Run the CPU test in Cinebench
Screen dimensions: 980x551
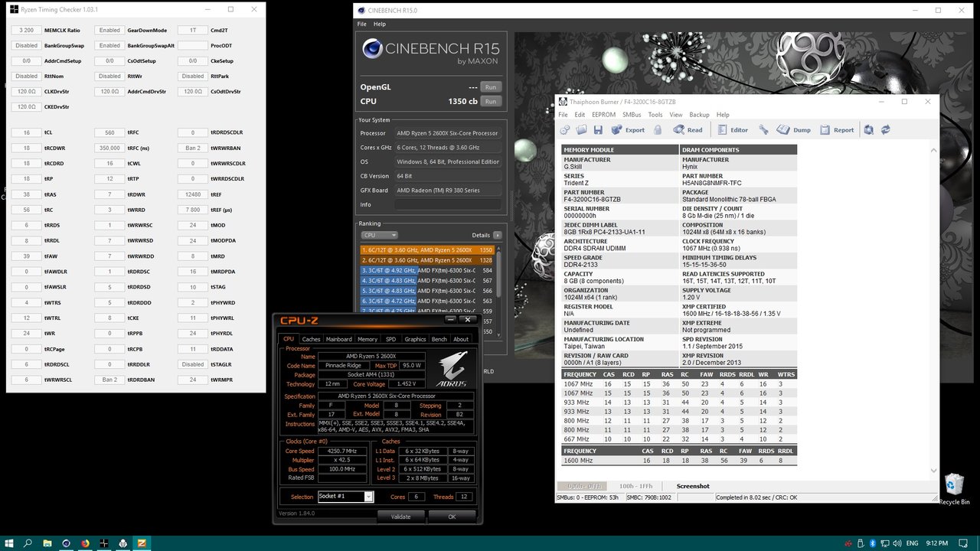490,101
